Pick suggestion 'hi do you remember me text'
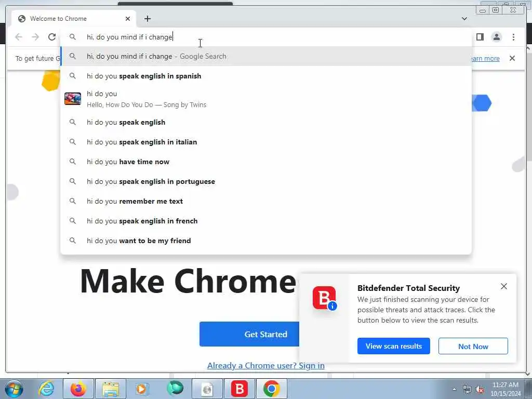The height and width of the screenshot is (399, 532). pos(266,201)
